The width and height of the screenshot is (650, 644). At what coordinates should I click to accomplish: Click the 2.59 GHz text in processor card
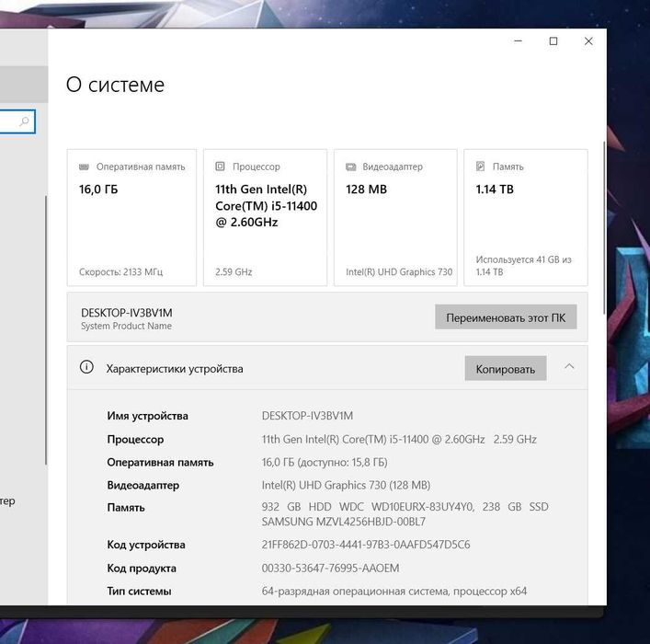click(234, 272)
